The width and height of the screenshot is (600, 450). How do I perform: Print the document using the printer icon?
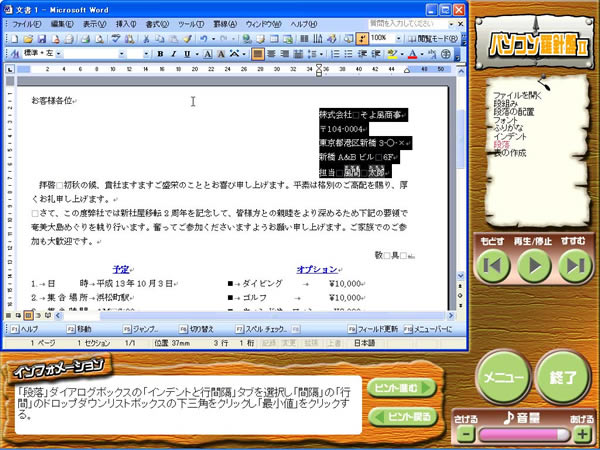[x=85, y=39]
